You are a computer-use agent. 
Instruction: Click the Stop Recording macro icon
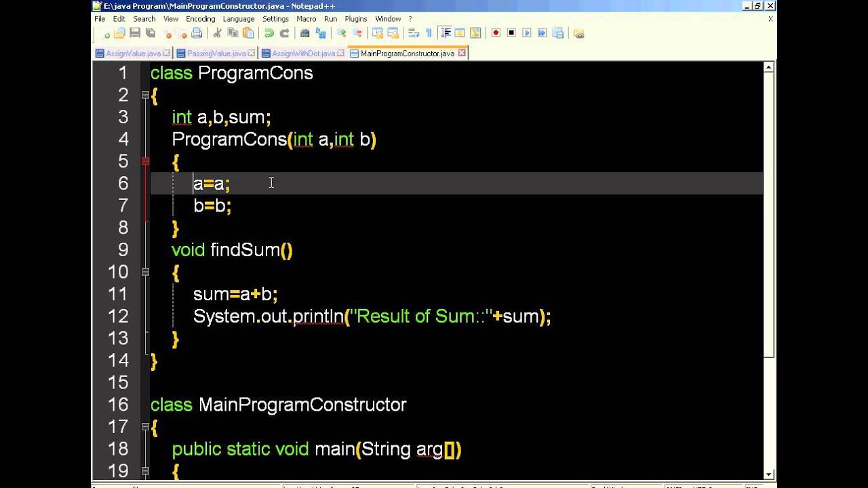tap(511, 33)
